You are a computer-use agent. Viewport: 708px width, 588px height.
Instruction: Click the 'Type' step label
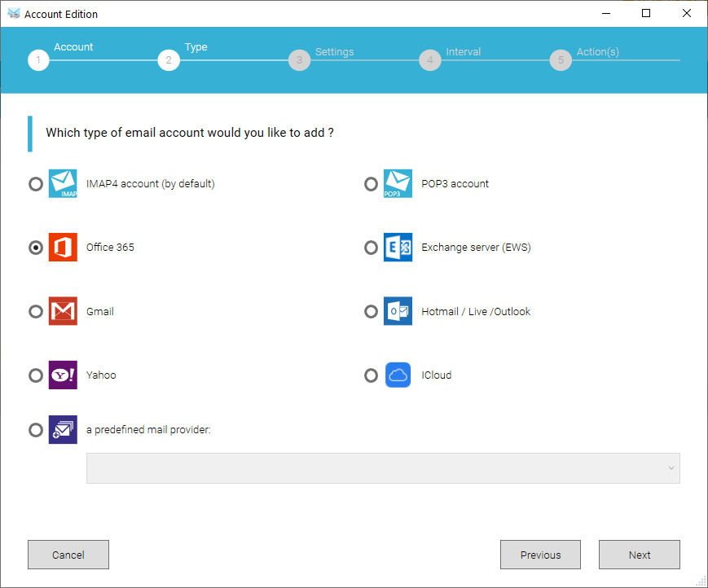(196, 47)
